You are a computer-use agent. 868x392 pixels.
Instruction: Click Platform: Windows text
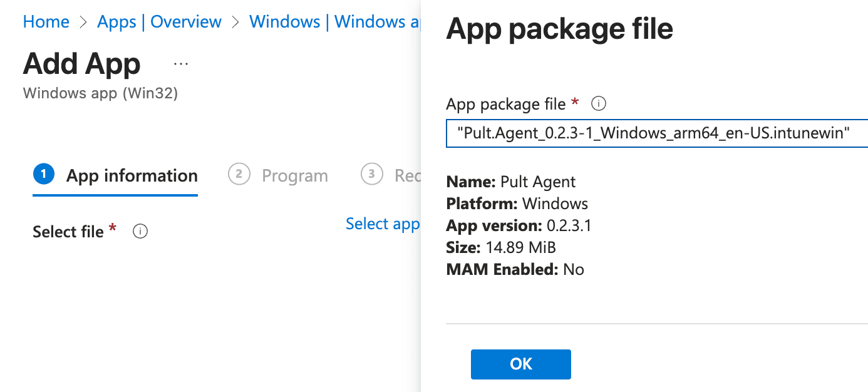point(517,204)
